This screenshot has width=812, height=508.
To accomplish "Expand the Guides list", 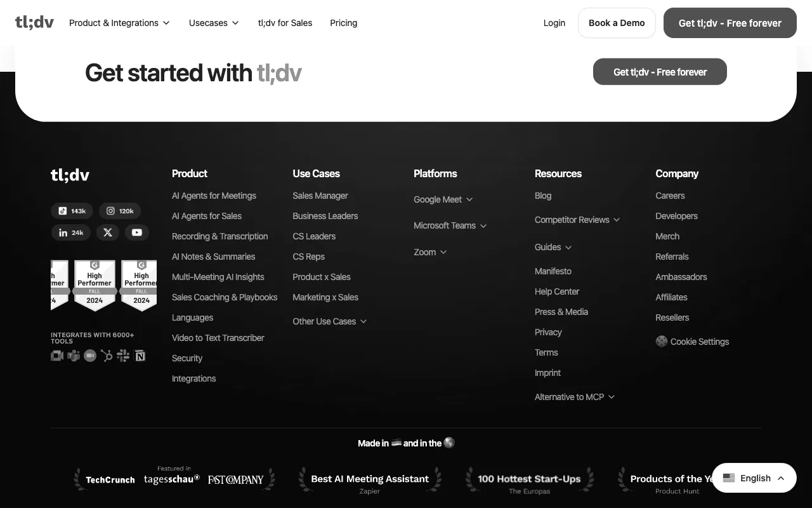I will click(x=553, y=247).
